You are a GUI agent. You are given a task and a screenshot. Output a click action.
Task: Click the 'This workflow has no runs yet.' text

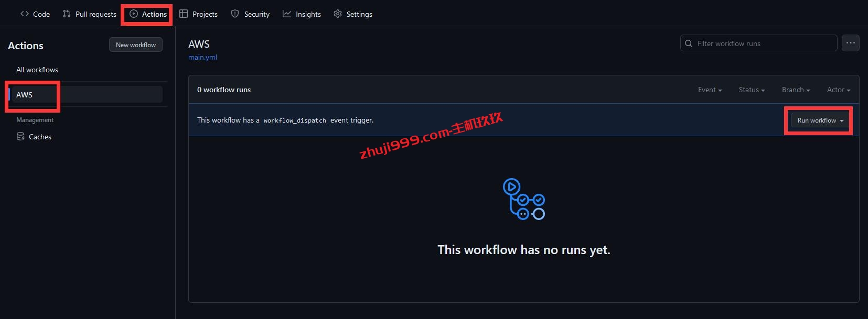524,250
